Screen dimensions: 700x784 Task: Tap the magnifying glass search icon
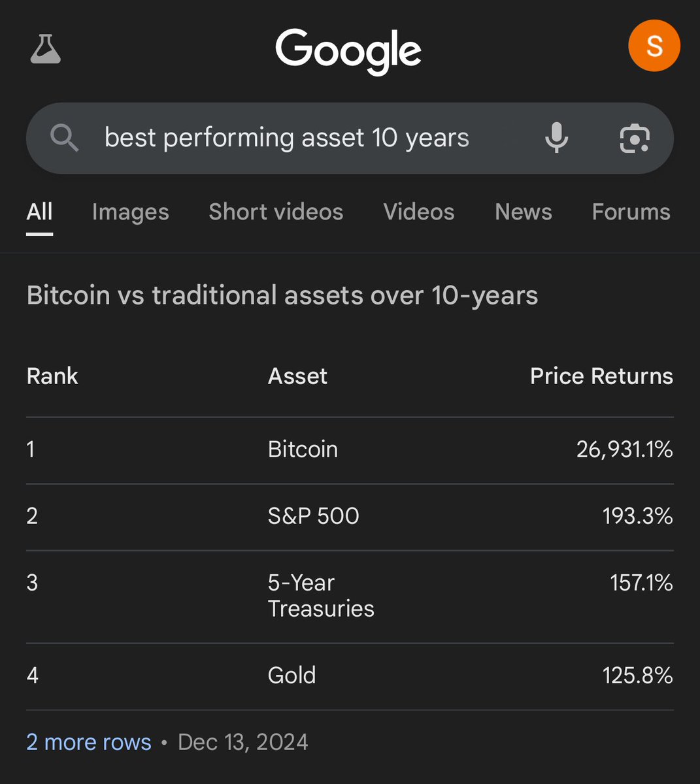pyautogui.click(x=65, y=139)
